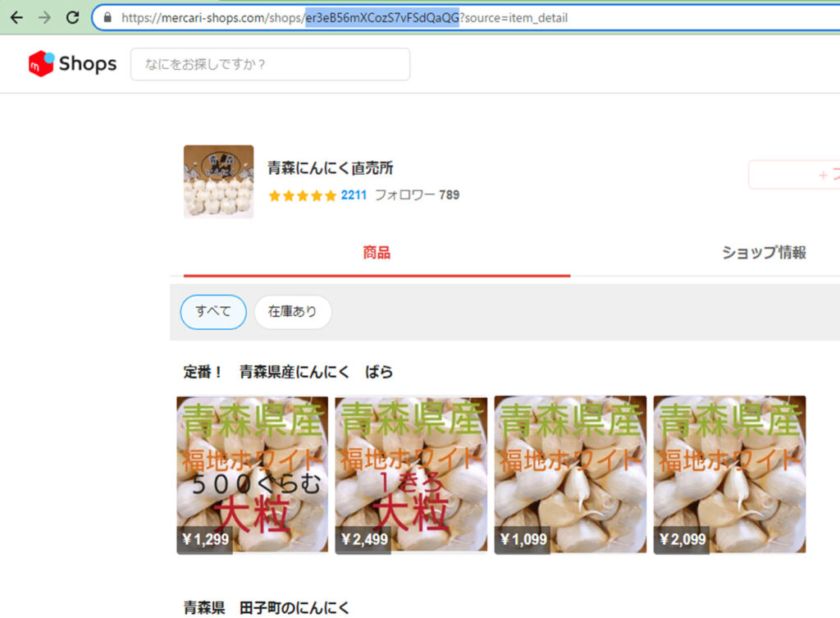Click the follow button beside shop name
Viewport: 840px width, 618px height.
coord(794,175)
